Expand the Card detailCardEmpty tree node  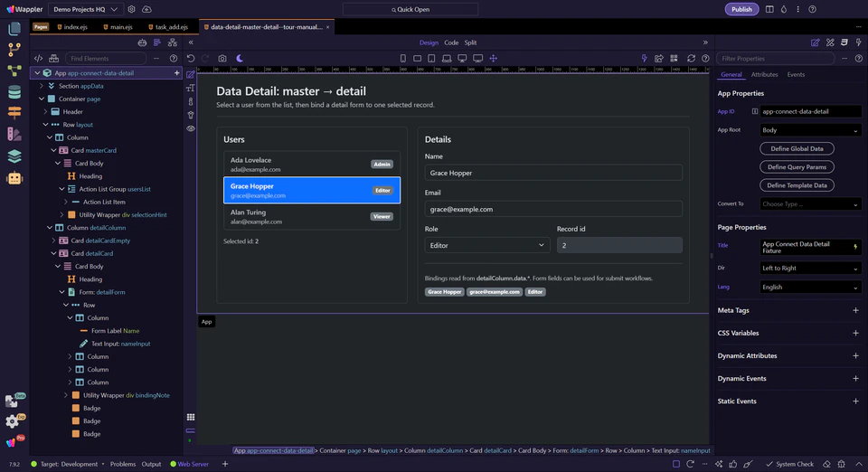click(x=53, y=241)
